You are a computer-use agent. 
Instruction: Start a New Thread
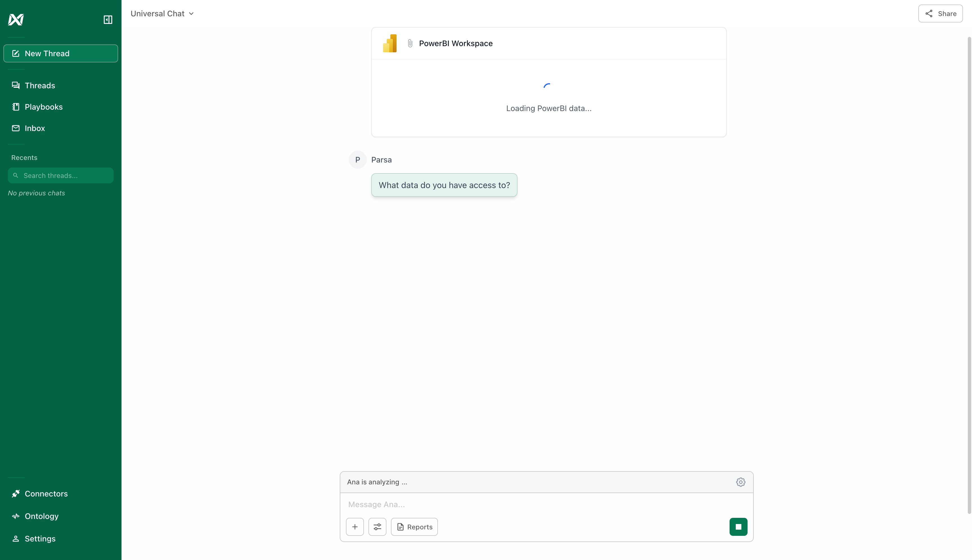60,53
